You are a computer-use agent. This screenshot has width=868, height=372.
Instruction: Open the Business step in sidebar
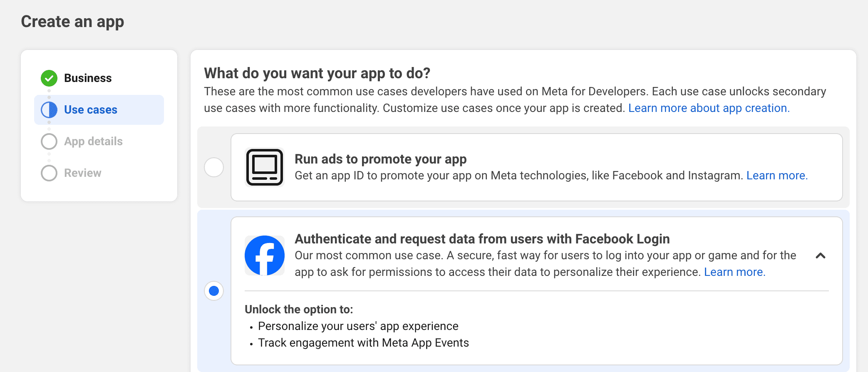coord(88,78)
